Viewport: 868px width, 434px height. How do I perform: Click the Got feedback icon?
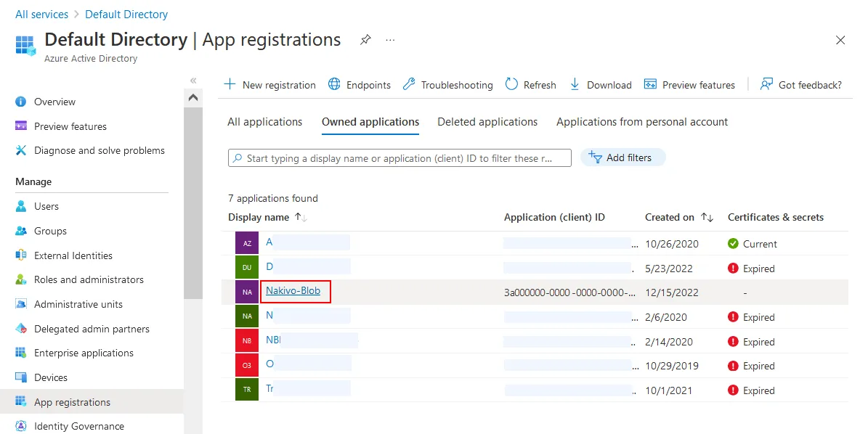766,84
